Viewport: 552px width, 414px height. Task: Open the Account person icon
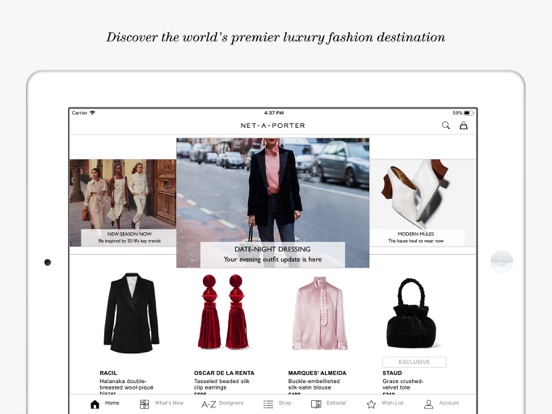tap(428, 404)
